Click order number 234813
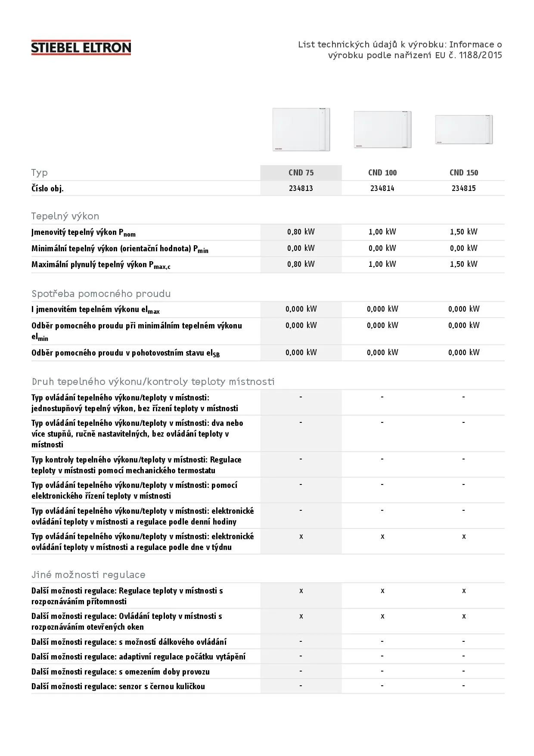This screenshot has width=534, height=756. (301, 188)
